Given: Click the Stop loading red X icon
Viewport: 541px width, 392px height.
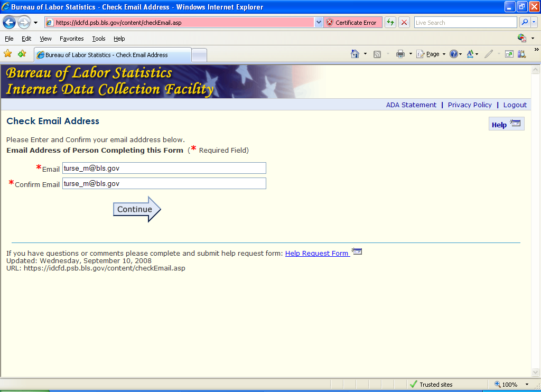Looking at the screenshot, I should pos(404,23).
